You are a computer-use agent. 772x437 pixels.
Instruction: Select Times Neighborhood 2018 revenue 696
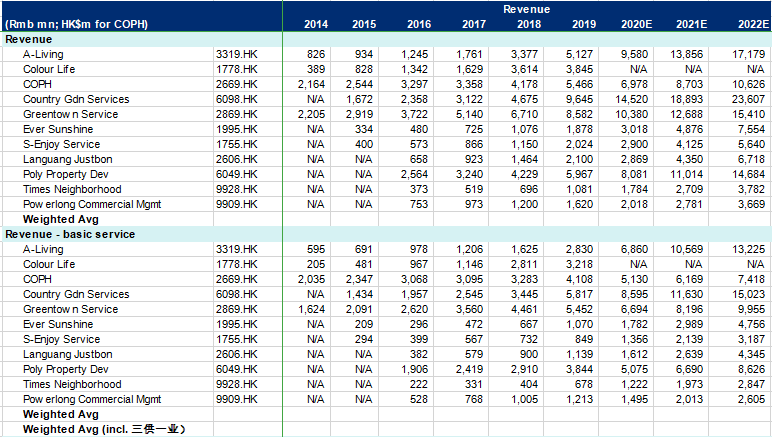pos(528,189)
